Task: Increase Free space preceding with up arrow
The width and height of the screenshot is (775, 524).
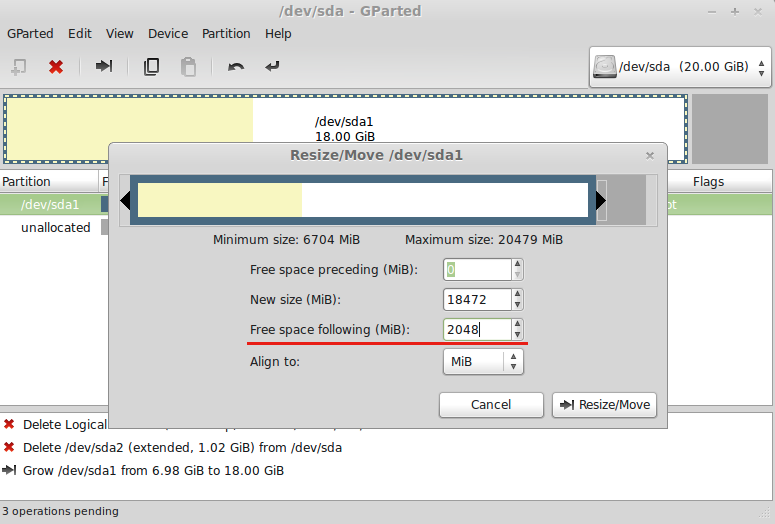Action: (x=517, y=264)
